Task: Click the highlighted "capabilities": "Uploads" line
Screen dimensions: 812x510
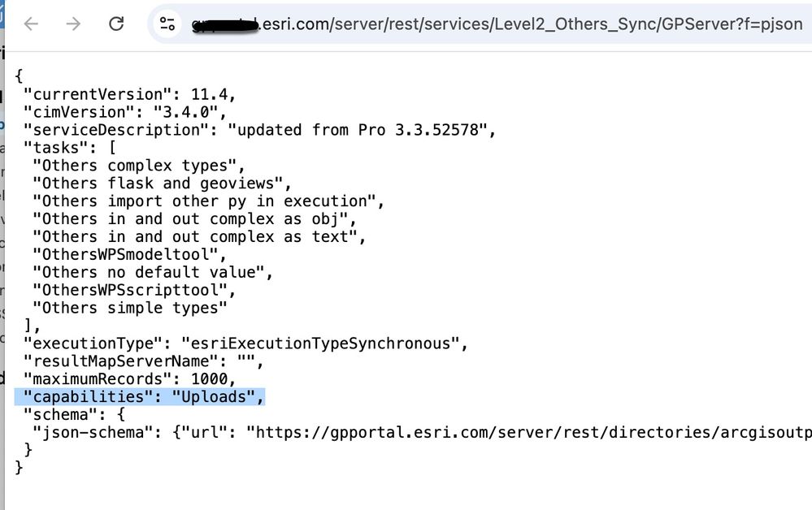Action: point(143,397)
